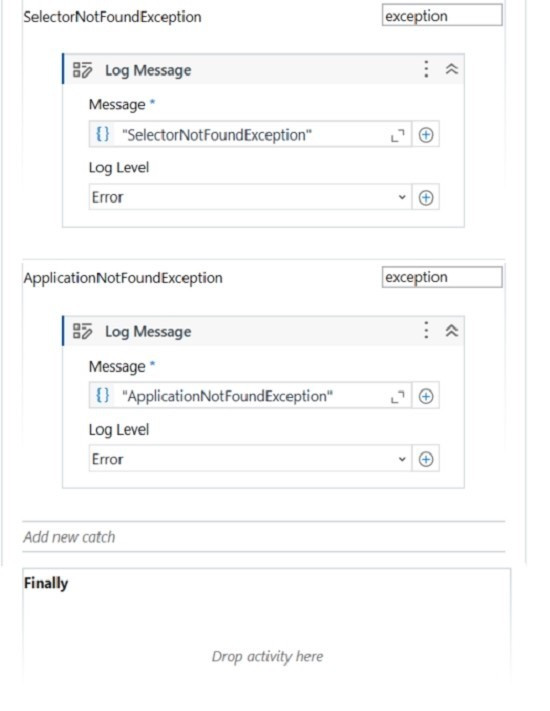Click the Finally section header
The height and width of the screenshot is (711, 550).
[x=46, y=583]
